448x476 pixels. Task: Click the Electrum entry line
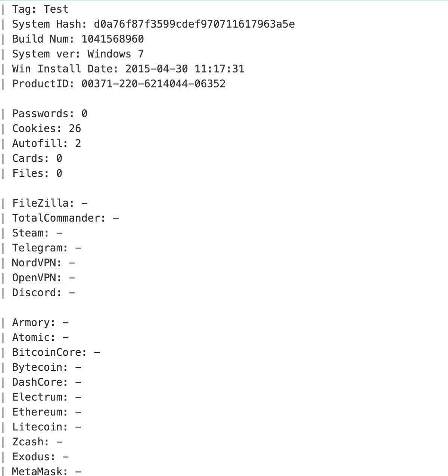coord(46,397)
